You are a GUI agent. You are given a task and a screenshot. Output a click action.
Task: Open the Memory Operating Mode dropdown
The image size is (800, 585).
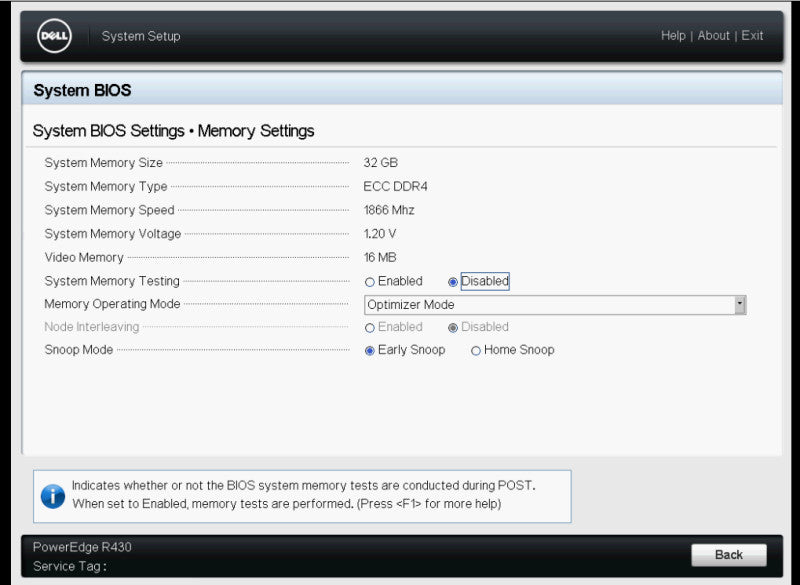(555, 305)
